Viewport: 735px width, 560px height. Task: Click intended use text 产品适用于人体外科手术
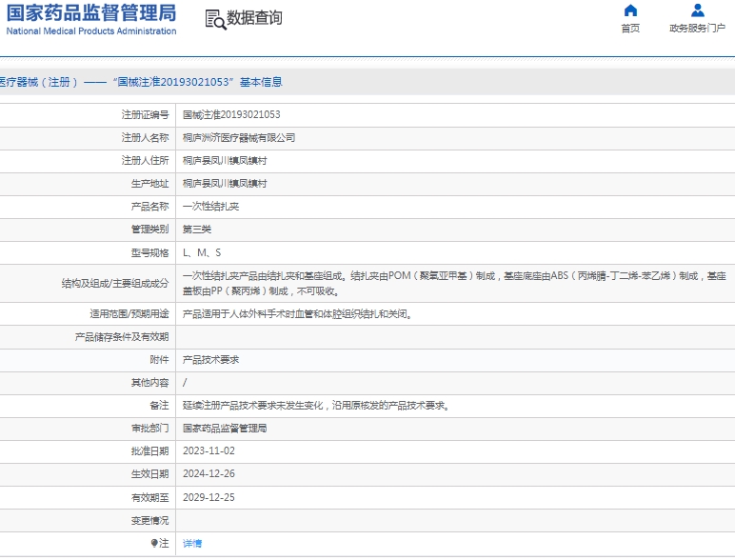point(298,313)
